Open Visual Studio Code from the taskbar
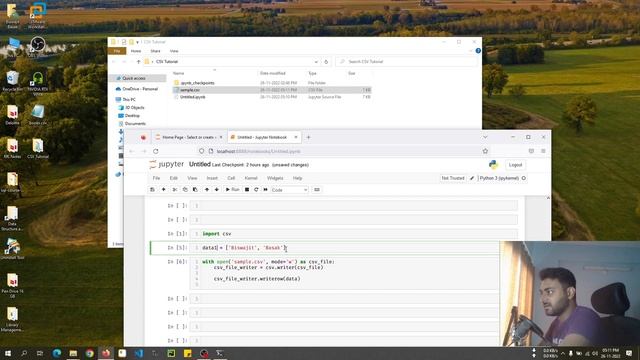This screenshot has height=360, width=640. (x=138, y=353)
